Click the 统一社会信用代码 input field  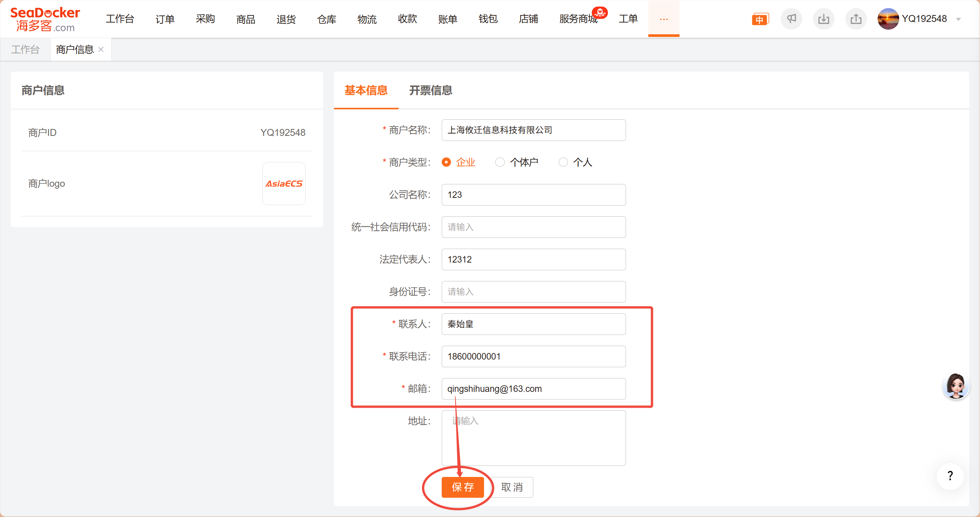click(533, 227)
